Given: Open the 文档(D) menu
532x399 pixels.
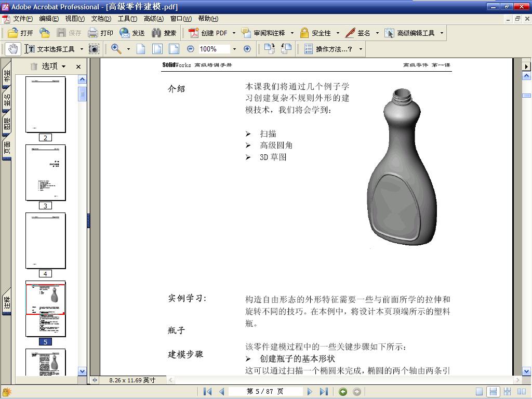Looking at the screenshot, I should coord(101,19).
